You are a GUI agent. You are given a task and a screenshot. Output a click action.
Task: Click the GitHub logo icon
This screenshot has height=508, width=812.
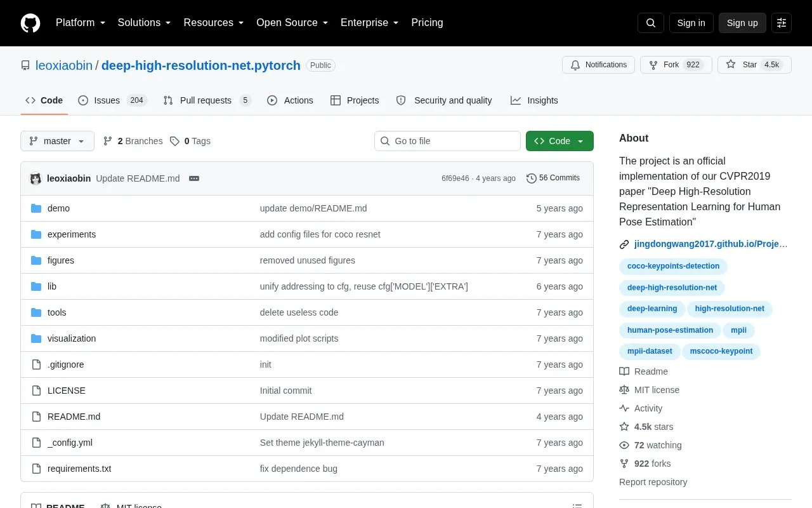pyautogui.click(x=30, y=23)
